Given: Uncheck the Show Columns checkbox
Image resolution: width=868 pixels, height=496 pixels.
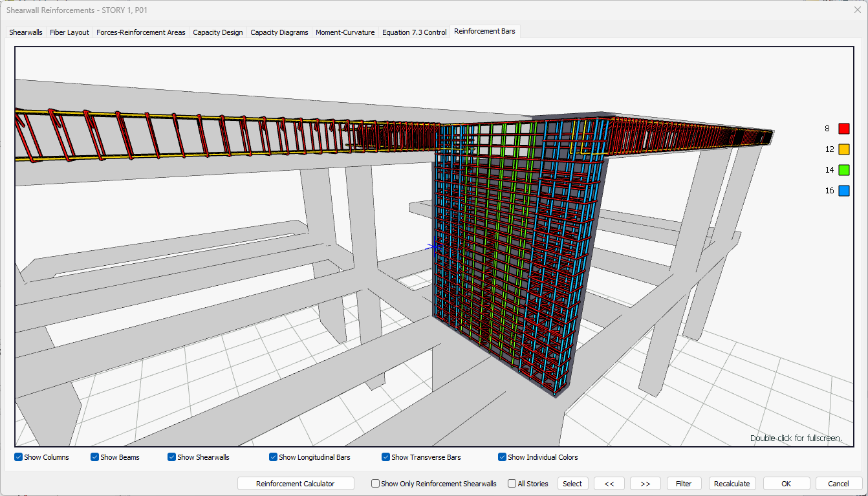Looking at the screenshot, I should click(x=19, y=457).
